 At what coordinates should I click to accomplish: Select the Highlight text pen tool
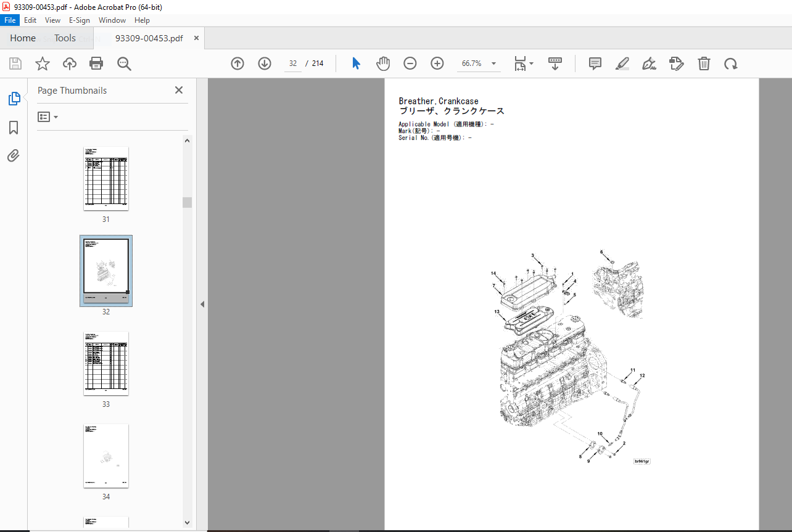pos(622,63)
